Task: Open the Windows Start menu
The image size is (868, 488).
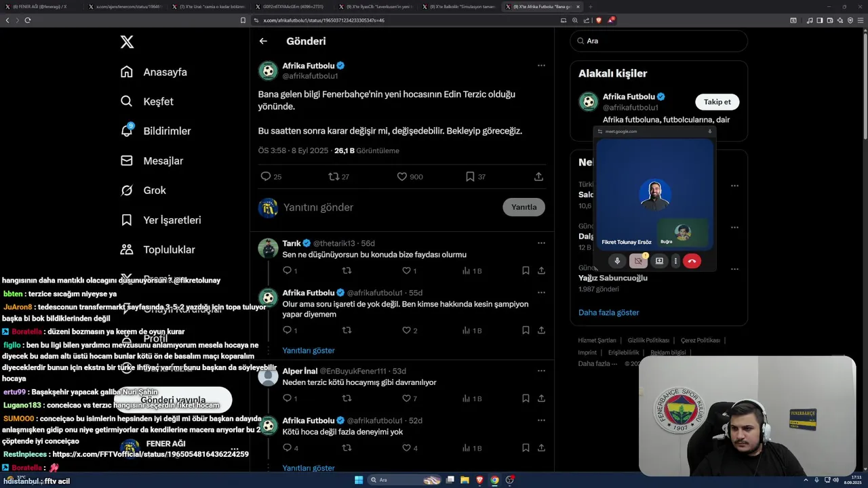Action: (x=359, y=480)
